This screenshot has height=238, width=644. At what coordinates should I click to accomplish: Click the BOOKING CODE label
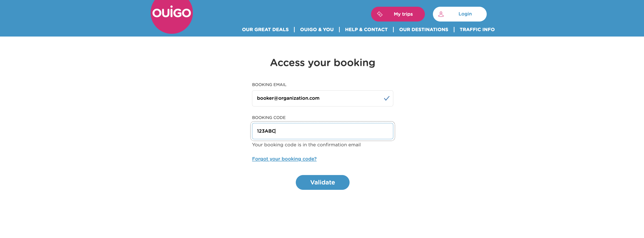click(269, 117)
